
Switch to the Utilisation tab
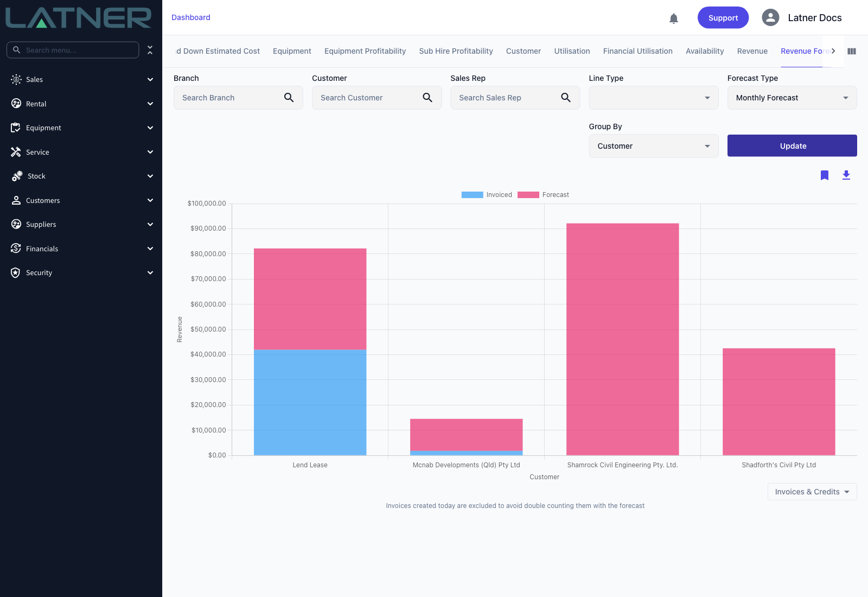point(572,51)
